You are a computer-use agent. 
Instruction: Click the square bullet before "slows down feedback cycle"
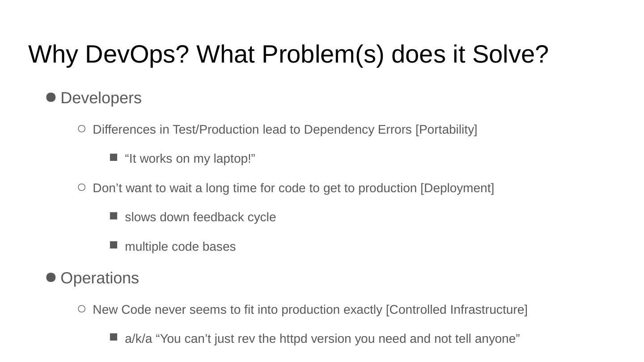[x=114, y=216]
